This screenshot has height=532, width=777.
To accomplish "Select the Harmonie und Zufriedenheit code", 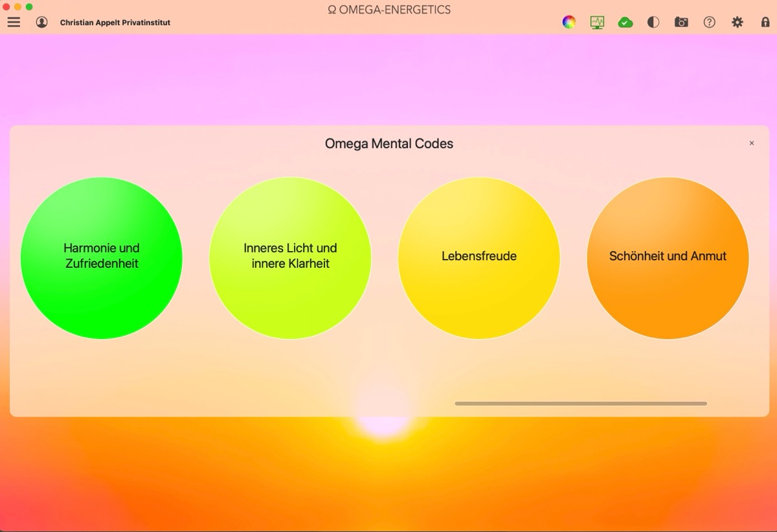I will point(102,258).
